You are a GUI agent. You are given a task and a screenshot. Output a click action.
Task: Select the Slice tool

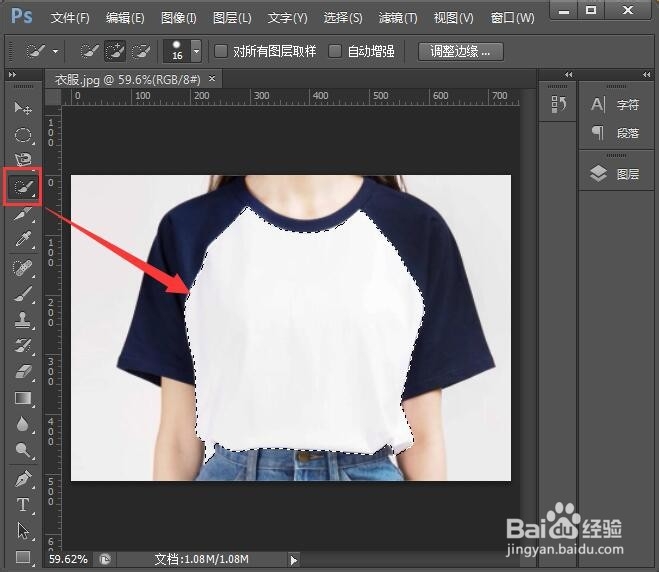23,214
